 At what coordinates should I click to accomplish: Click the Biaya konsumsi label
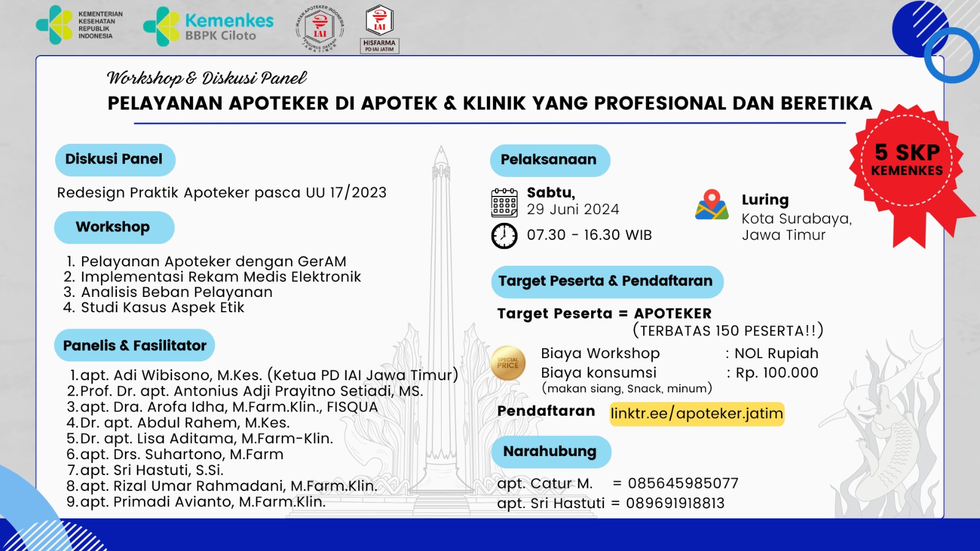[599, 373]
